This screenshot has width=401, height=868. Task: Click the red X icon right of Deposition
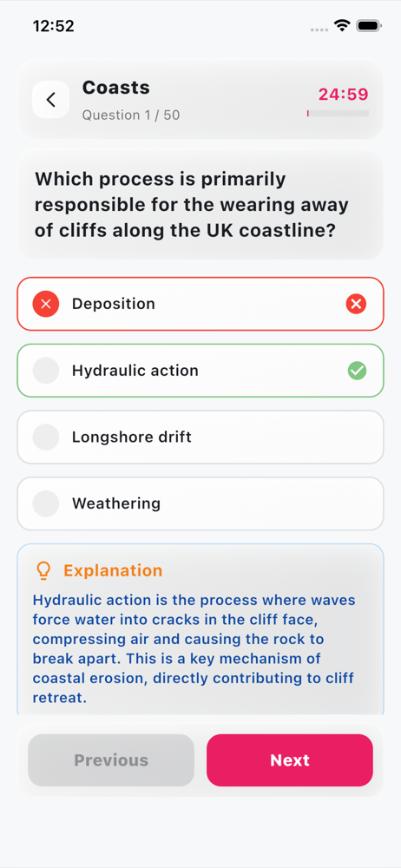click(356, 304)
